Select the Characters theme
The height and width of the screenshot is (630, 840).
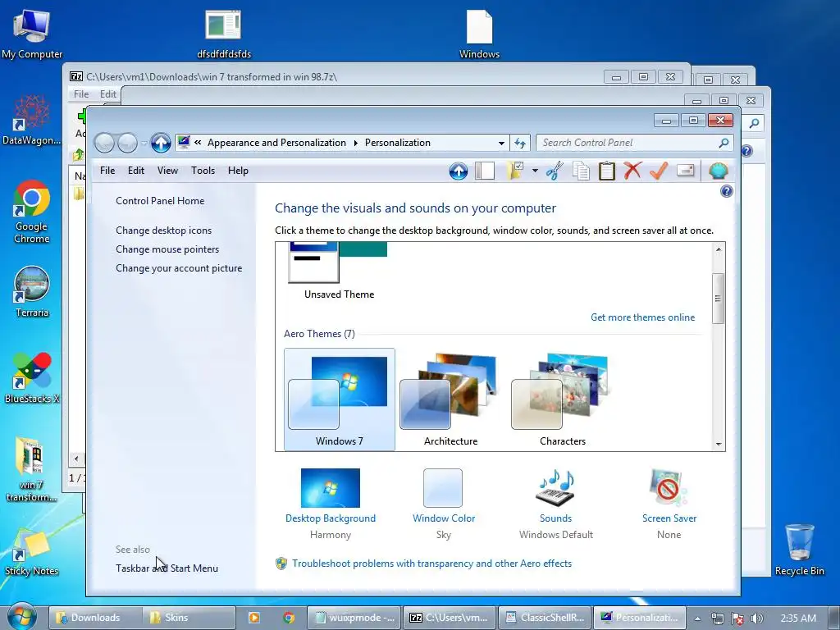(563, 399)
